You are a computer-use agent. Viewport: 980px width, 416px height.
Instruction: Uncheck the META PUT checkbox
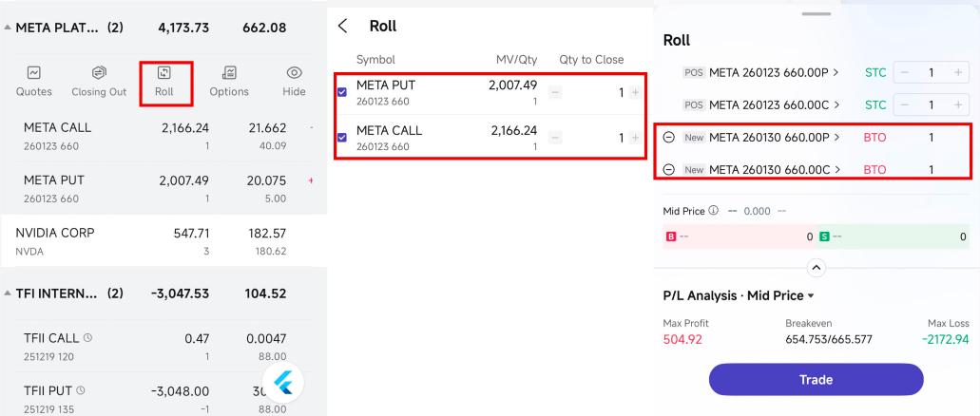pos(342,92)
